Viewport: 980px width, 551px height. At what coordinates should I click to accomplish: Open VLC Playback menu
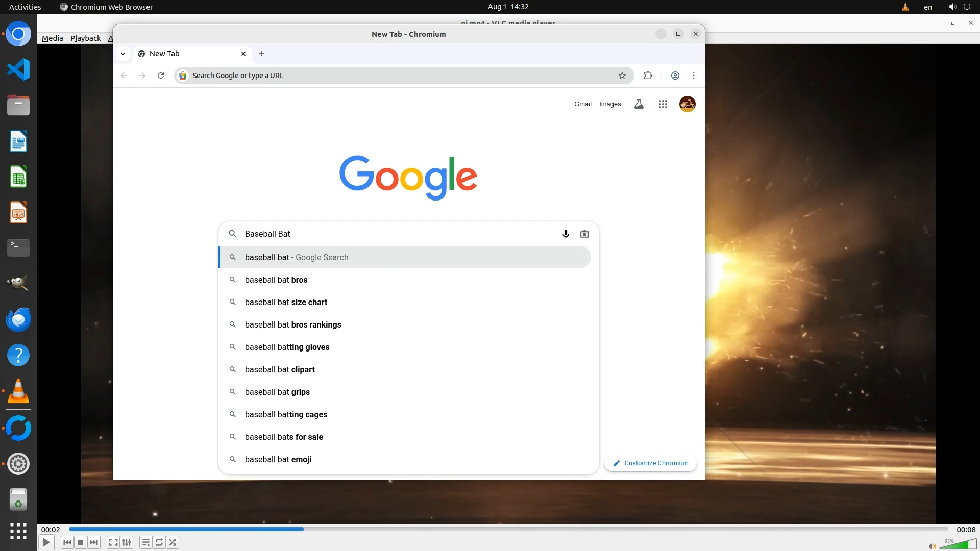85,38
